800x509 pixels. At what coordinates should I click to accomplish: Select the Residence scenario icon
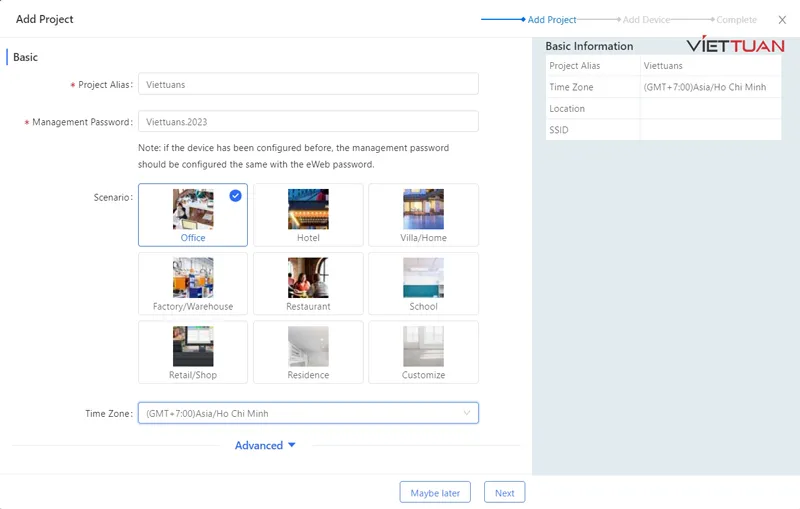tap(308, 346)
